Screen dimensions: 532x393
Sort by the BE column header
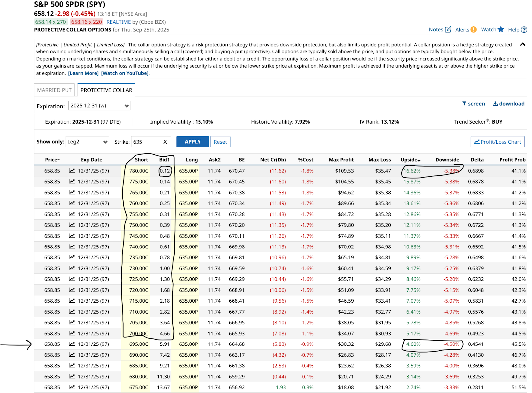coord(242,160)
